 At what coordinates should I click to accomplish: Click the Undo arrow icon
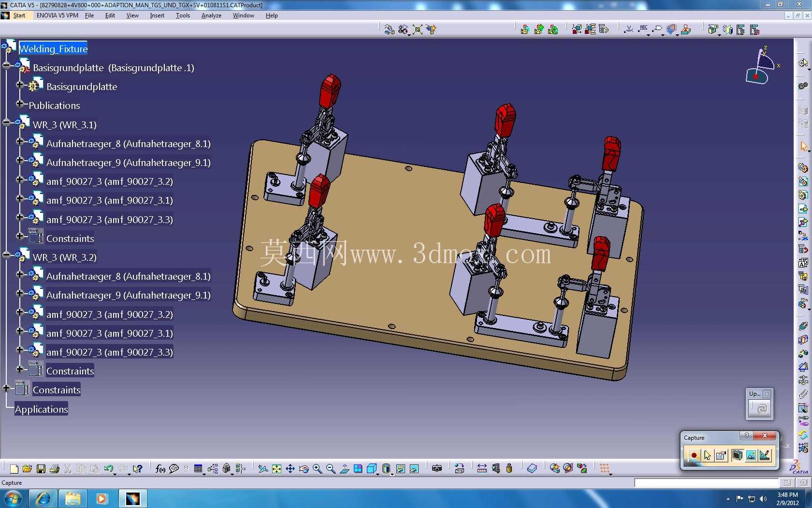[109, 468]
